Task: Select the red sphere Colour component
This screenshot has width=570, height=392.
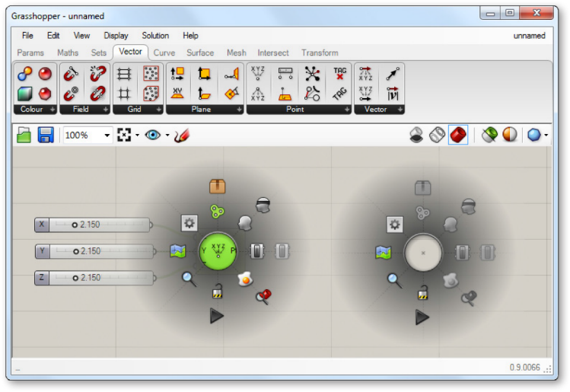Action: pyautogui.click(x=45, y=74)
